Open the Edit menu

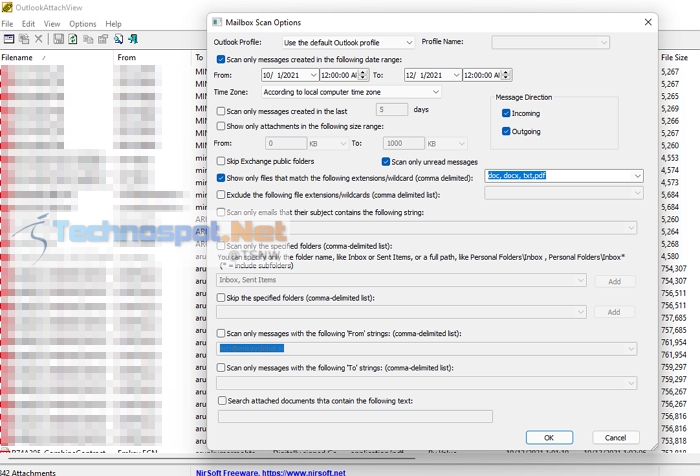[28, 24]
